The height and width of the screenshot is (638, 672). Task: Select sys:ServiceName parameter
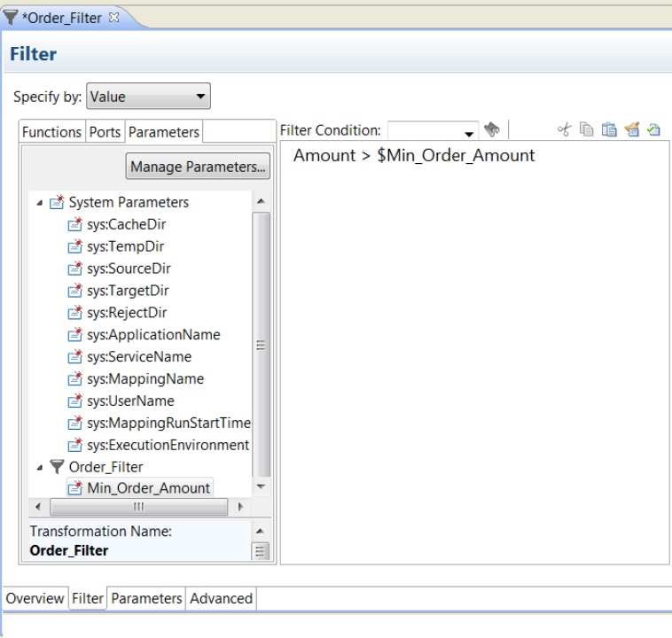click(139, 357)
